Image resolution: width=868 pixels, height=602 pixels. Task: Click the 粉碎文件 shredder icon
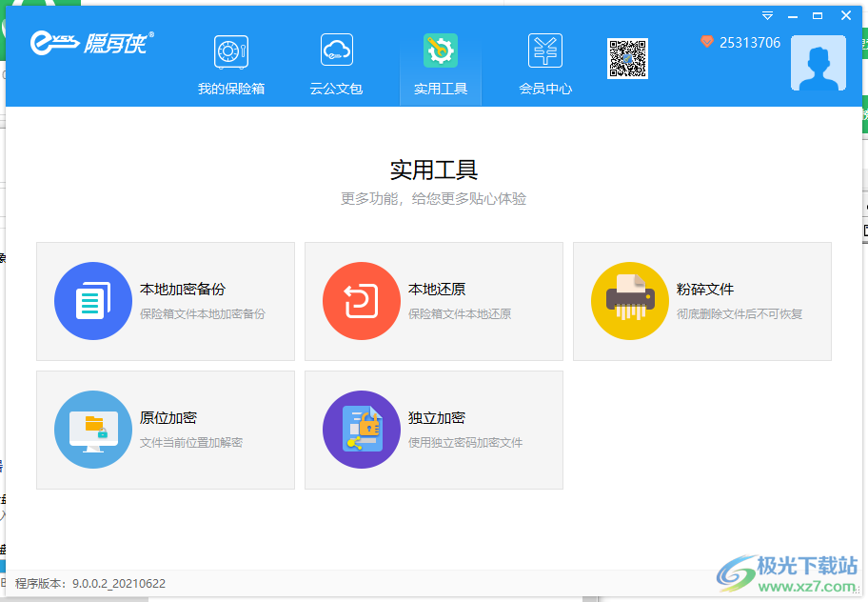[x=629, y=301]
